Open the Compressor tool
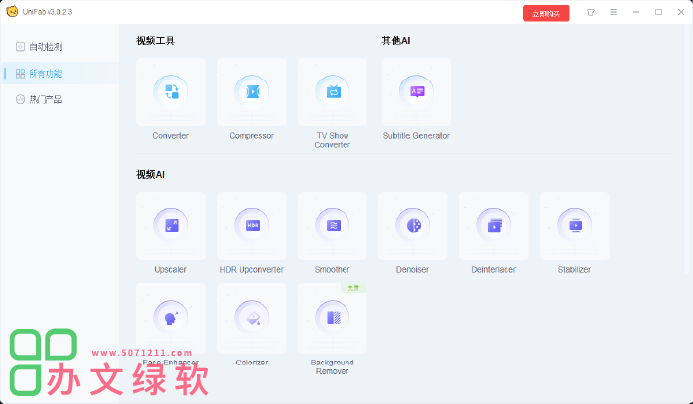This screenshot has width=693, height=404. click(x=251, y=93)
